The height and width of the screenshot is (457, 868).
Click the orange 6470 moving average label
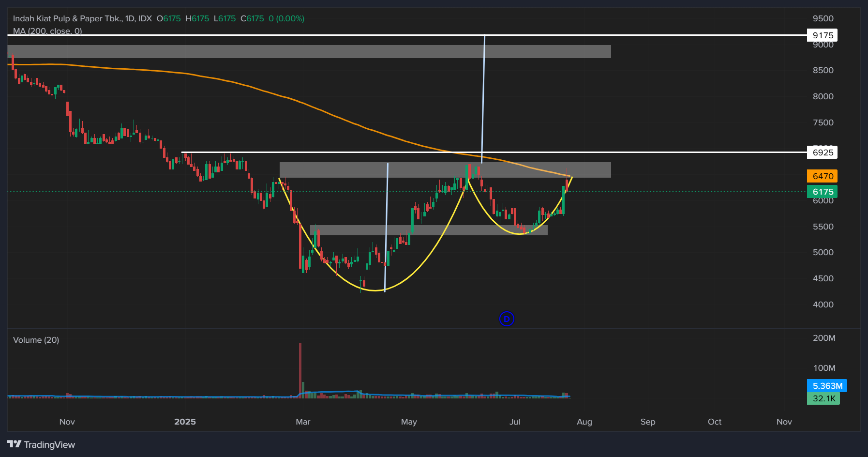click(823, 176)
